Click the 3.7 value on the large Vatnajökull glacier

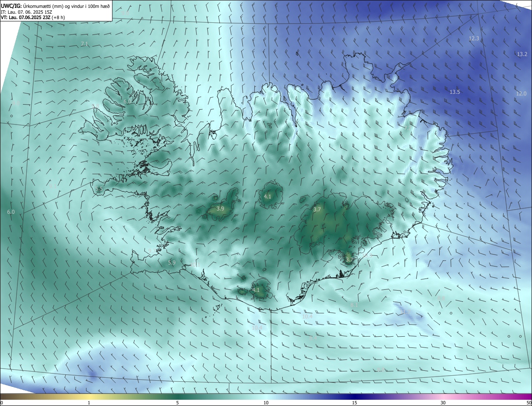click(x=317, y=210)
